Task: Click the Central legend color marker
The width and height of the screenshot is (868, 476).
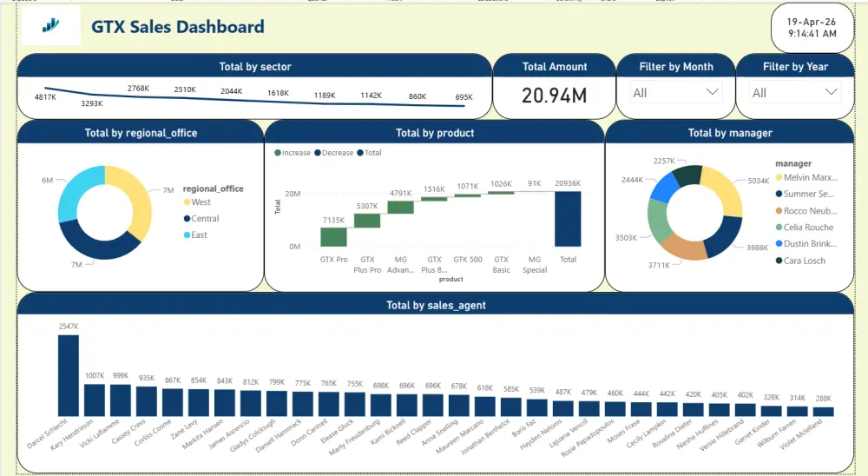Action: 187,219
